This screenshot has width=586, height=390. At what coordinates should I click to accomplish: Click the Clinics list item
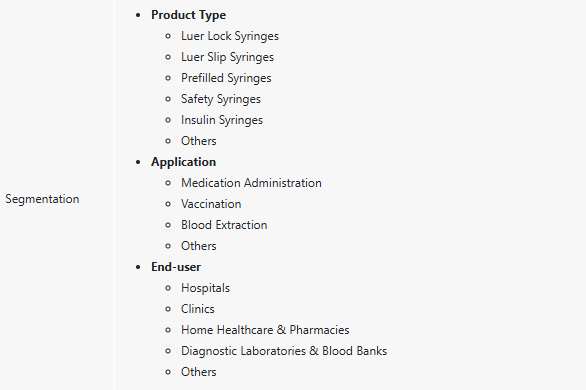pyautogui.click(x=198, y=309)
